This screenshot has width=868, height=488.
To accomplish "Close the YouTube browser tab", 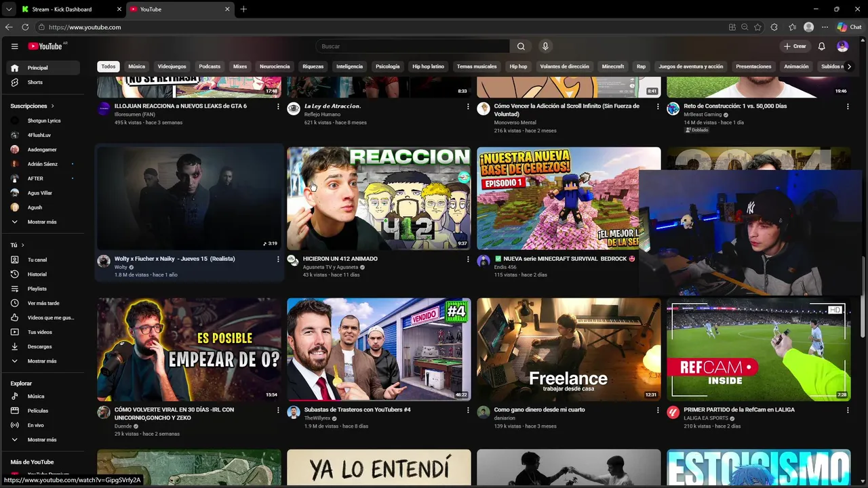I will click(227, 9).
